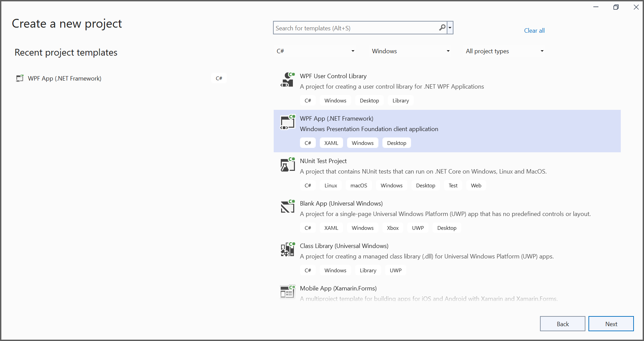Click UWP tag under Class Library
Screen dimensions: 644x341
[x=396, y=270]
